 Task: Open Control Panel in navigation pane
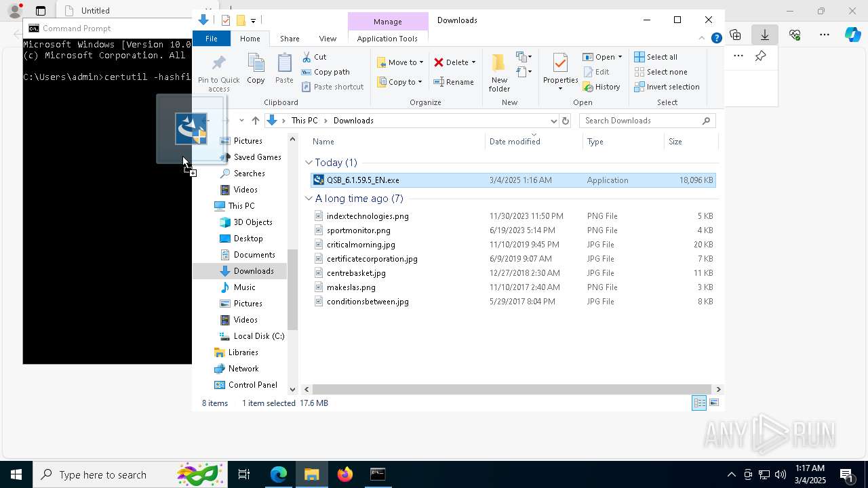tap(245, 385)
